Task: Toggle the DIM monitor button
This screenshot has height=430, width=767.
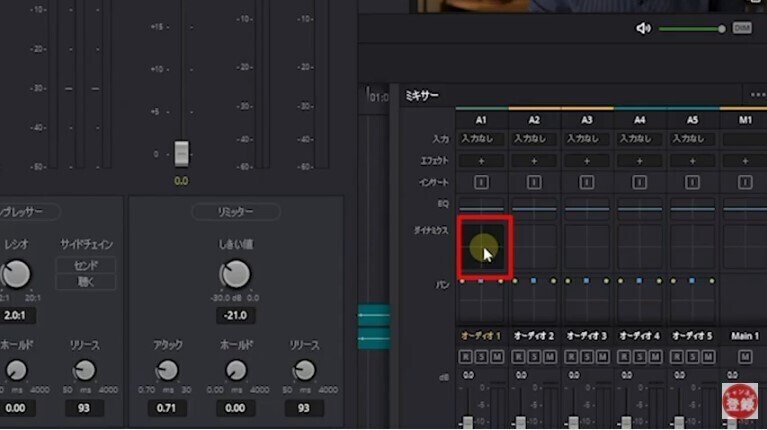Action: [742, 28]
